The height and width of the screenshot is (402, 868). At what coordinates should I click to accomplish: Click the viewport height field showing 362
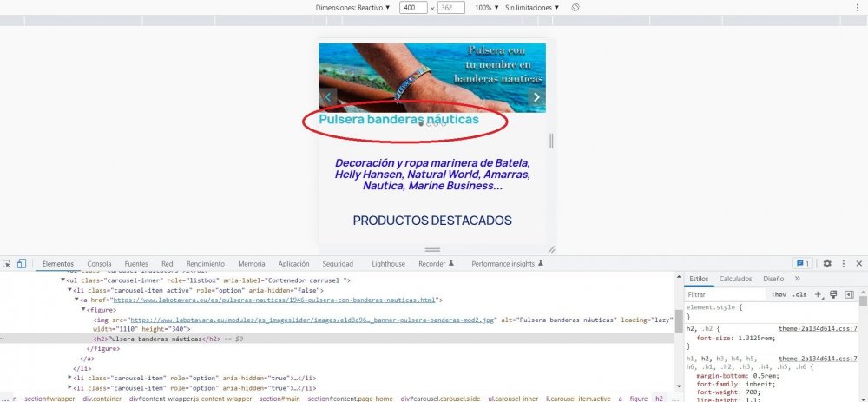[451, 8]
